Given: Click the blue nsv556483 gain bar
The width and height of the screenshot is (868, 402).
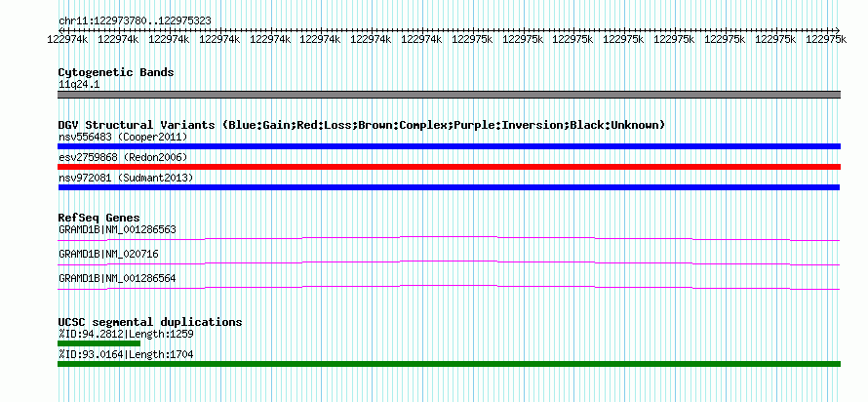Looking at the screenshot, I should pos(449,146).
